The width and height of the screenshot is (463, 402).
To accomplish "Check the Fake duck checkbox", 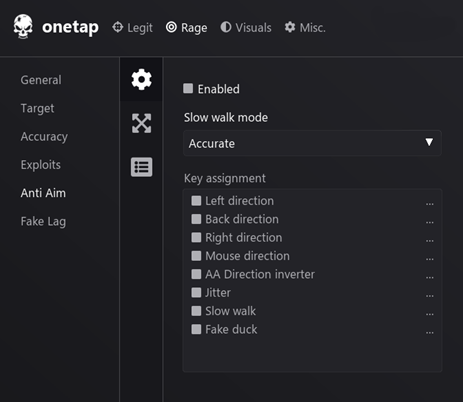I will pos(196,329).
